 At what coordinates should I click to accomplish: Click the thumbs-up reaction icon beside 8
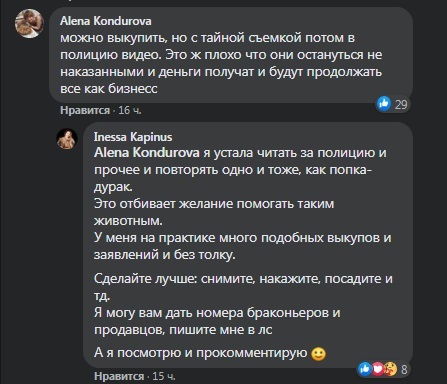pyautogui.click(x=365, y=369)
